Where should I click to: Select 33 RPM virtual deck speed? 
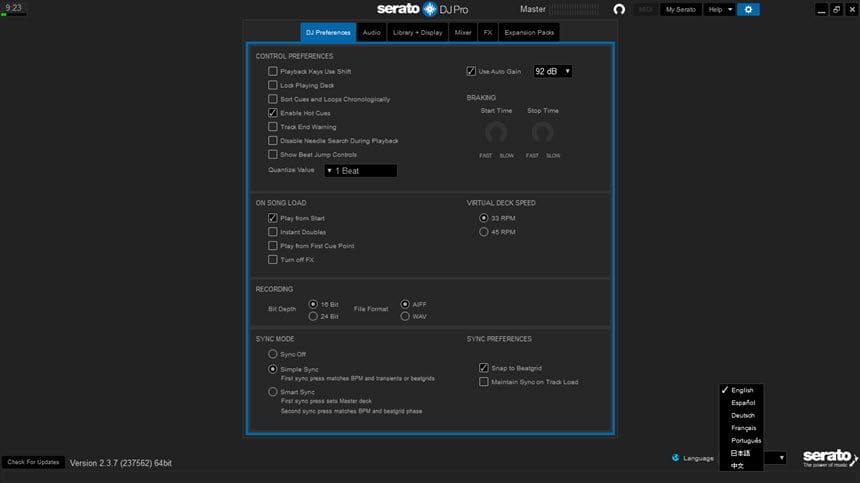483,218
